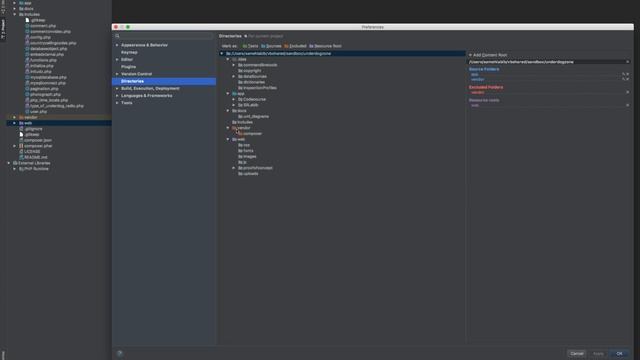Select the uploads folder under web
This screenshot has height=360, width=640.
click(248, 174)
